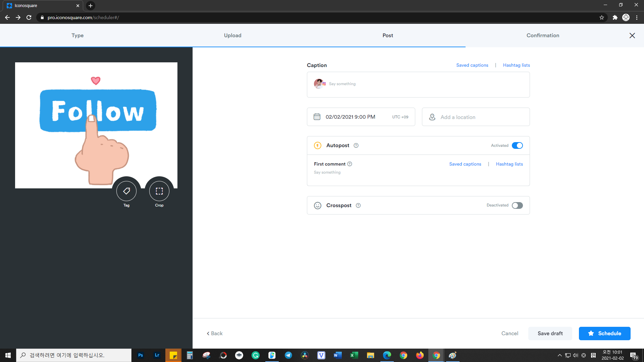
Task: Enable the Crosspost toggle
Action: point(517,205)
